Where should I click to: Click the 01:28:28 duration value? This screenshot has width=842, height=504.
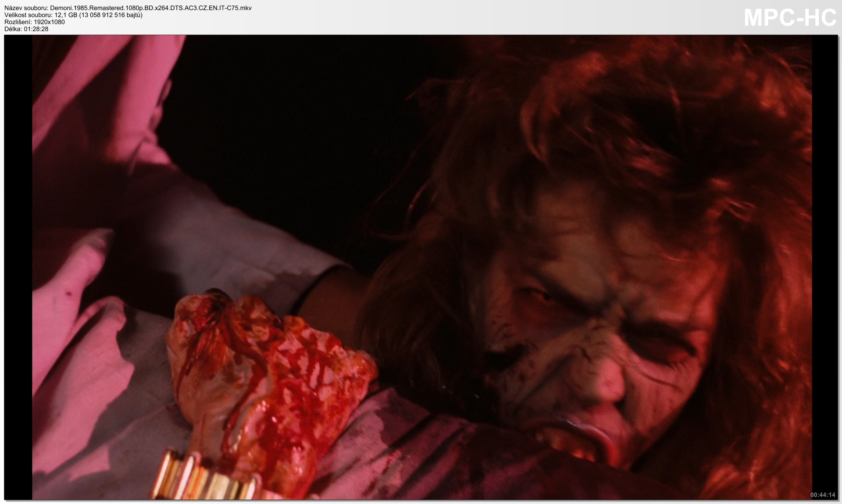point(36,29)
